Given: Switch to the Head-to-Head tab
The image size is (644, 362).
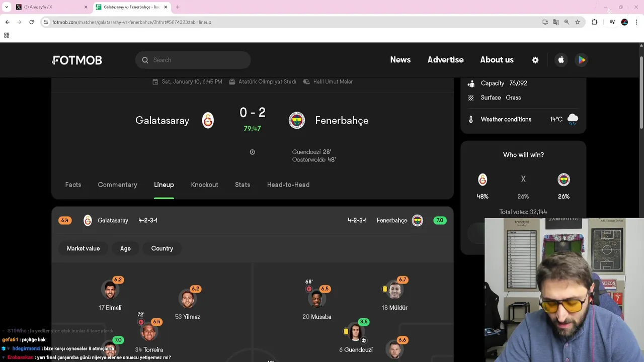Looking at the screenshot, I should click(x=288, y=185).
